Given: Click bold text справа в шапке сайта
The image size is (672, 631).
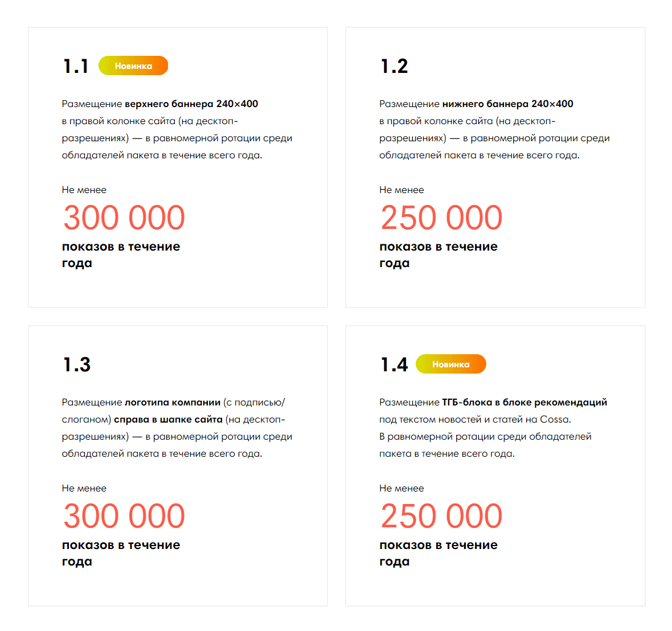Looking at the screenshot, I should 169,419.
